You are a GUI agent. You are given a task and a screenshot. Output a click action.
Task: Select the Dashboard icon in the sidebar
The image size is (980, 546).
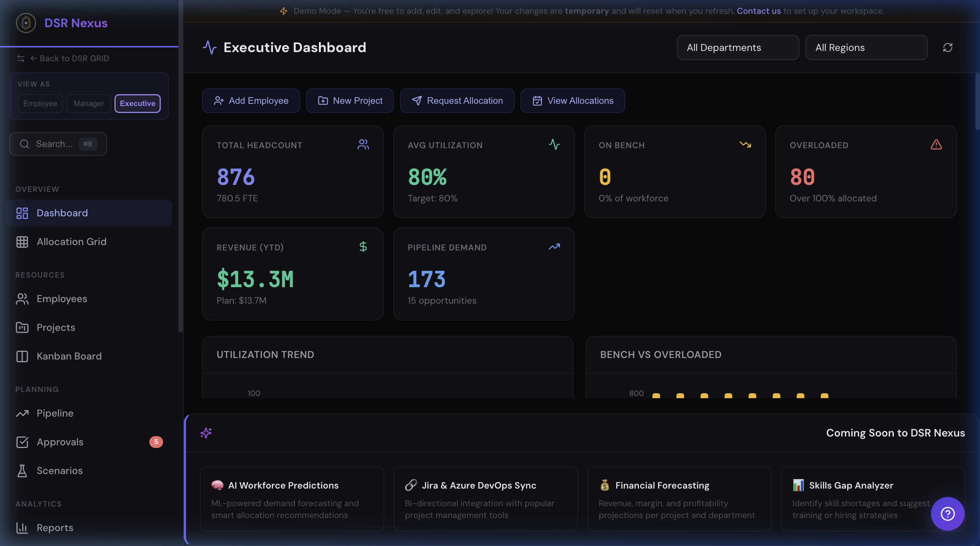coord(22,213)
